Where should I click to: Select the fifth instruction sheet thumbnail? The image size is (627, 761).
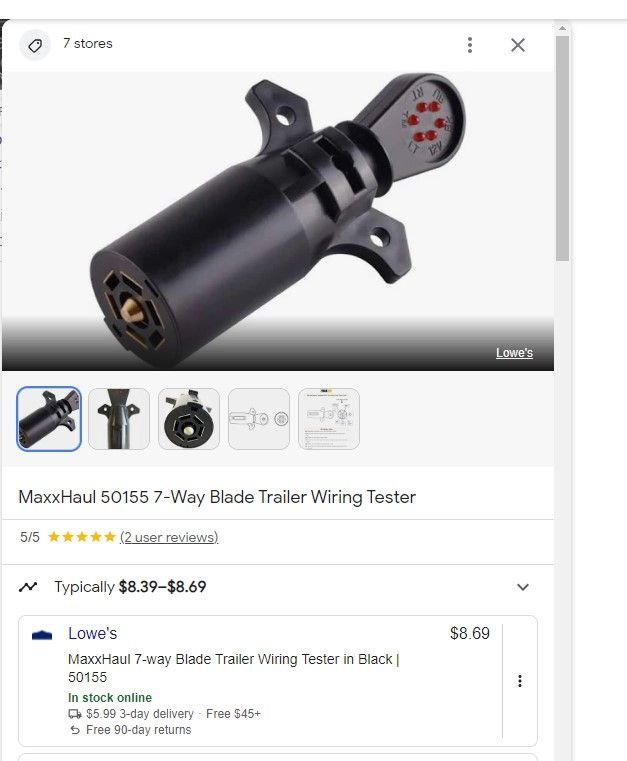coord(329,419)
